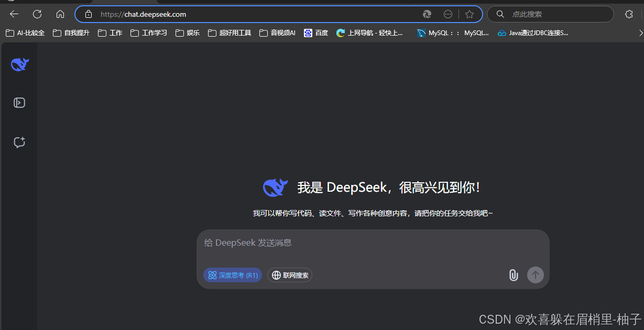Click the Edge-style icon inside address bar
The width and height of the screenshot is (644, 330).
tap(427, 14)
